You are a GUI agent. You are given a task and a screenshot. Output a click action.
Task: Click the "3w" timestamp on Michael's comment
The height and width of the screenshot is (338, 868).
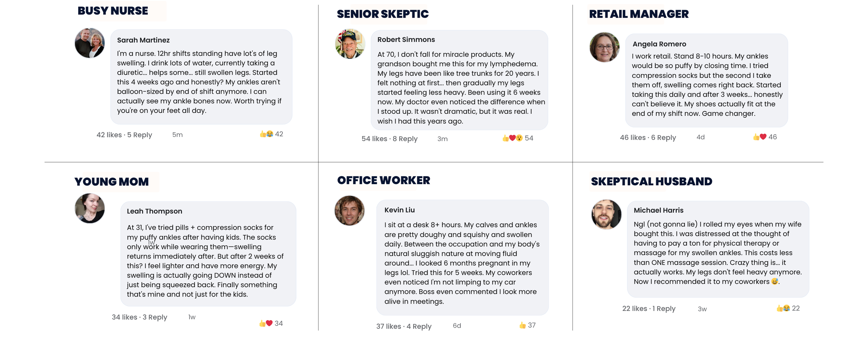(x=702, y=309)
